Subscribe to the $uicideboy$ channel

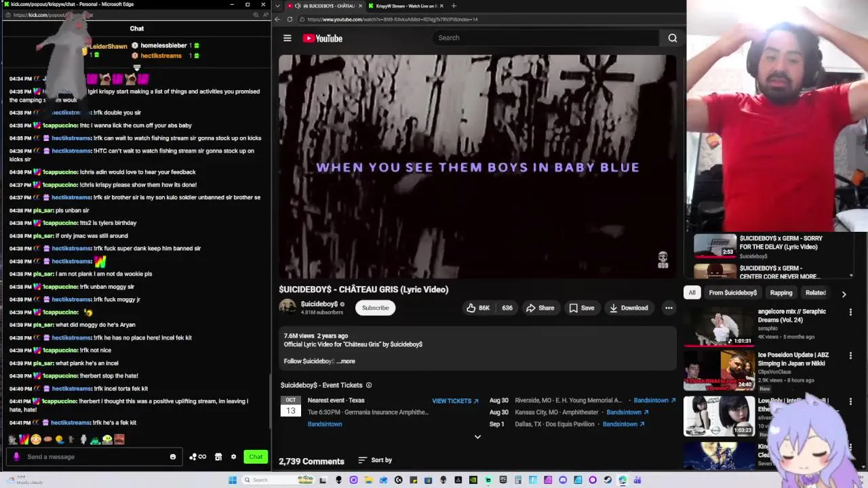[375, 308]
